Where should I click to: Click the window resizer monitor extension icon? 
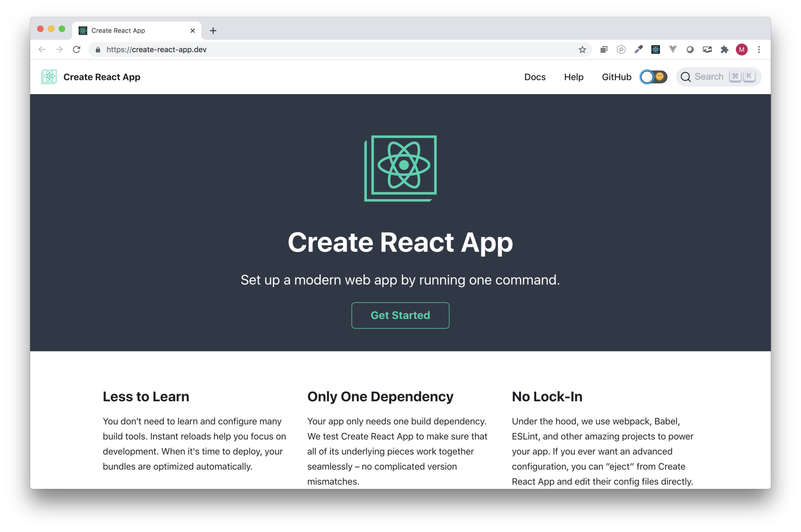pyautogui.click(x=707, y=50)
